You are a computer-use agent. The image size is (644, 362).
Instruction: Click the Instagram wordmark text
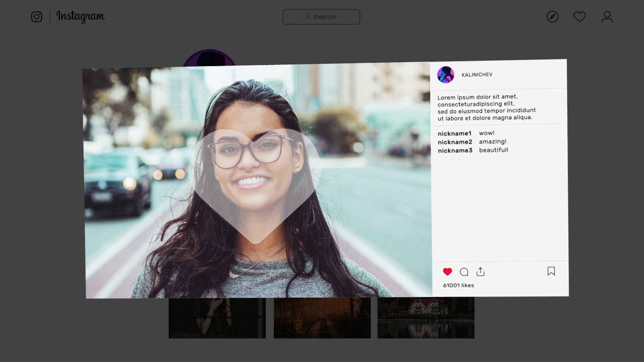[x=80, y=16]
